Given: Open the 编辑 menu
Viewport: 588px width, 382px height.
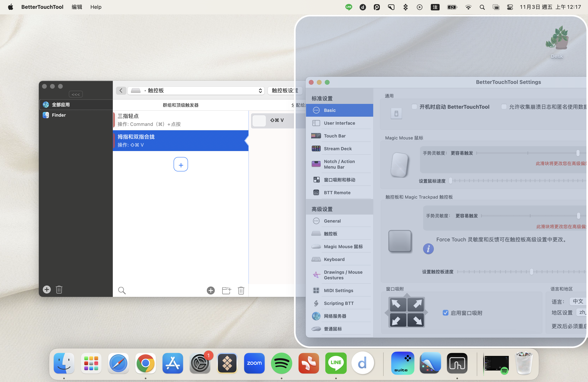Looking at the screenshot, I should click(x=77, y=7).
